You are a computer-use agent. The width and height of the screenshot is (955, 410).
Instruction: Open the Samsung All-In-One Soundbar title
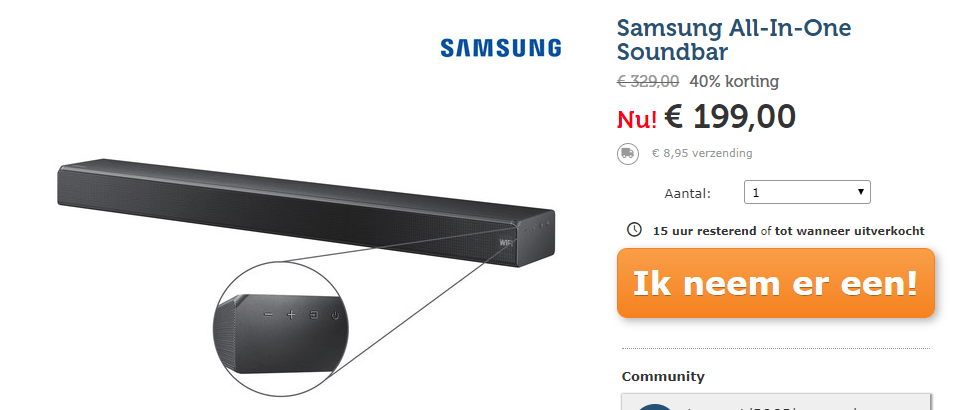pyautogui.click(x=734, y=40)
